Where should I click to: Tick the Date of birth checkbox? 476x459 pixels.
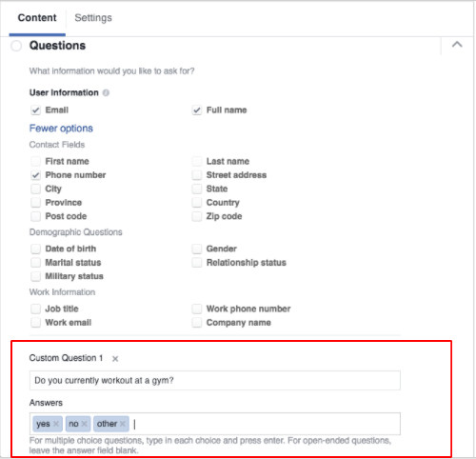(x=35, y=249)
